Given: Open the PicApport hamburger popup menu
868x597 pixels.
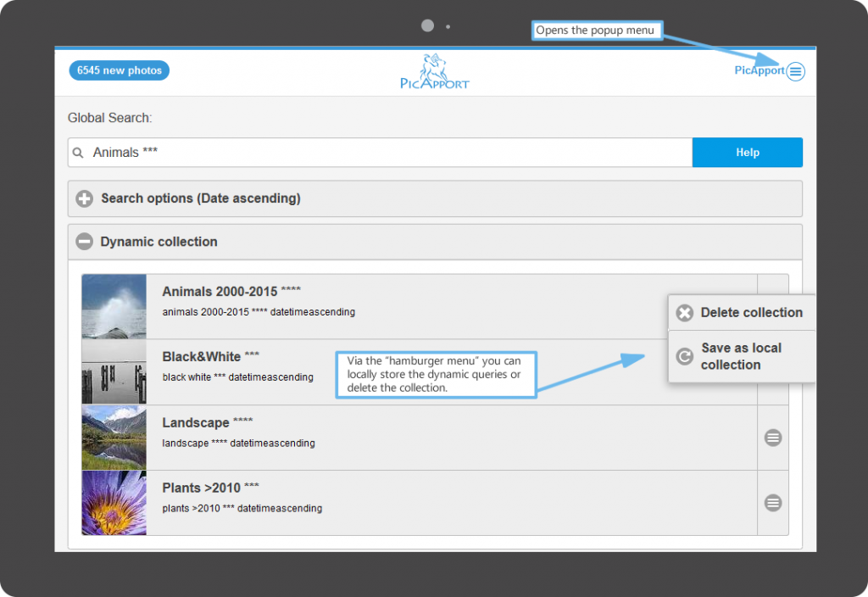Looking at the screenshot, I should pyautogui.click(x=795, y=72).
